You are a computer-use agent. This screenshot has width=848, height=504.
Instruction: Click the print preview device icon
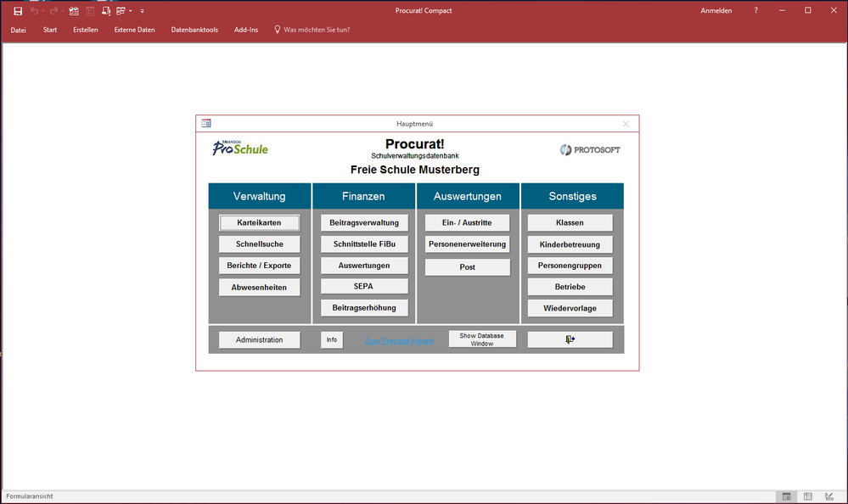point(106,11)
